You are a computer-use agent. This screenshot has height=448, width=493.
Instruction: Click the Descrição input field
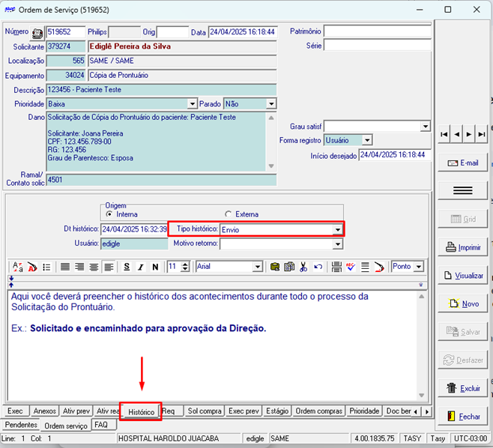(162, 90)
